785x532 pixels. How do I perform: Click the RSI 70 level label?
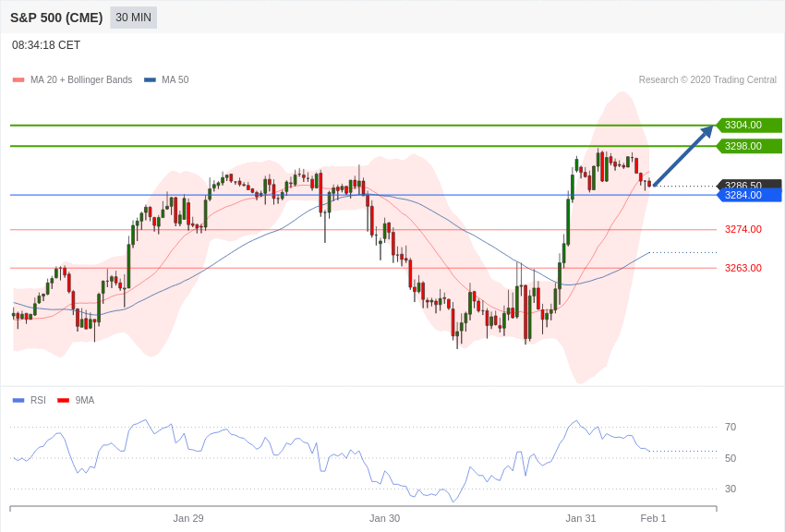731,427
